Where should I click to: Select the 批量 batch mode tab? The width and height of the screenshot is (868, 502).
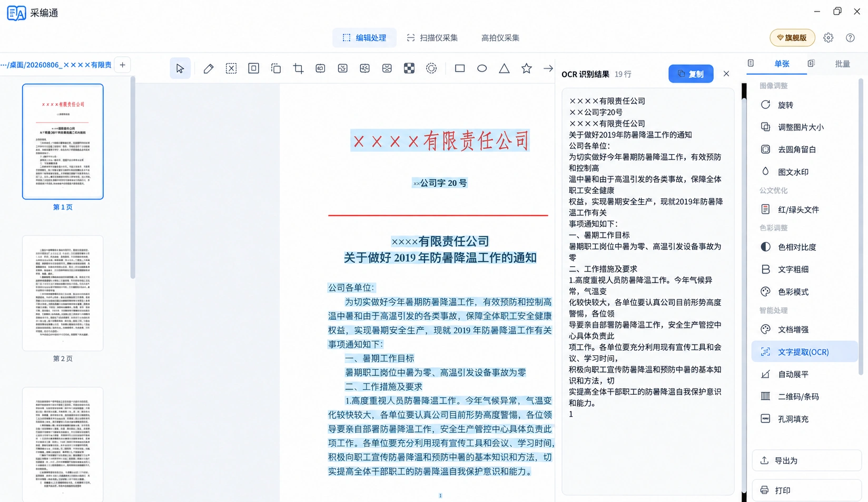[x=842, y=64]
